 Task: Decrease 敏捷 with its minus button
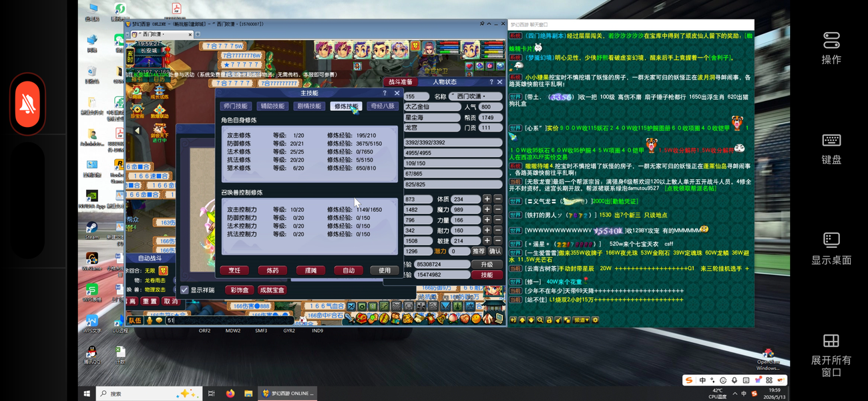point(498,241)
